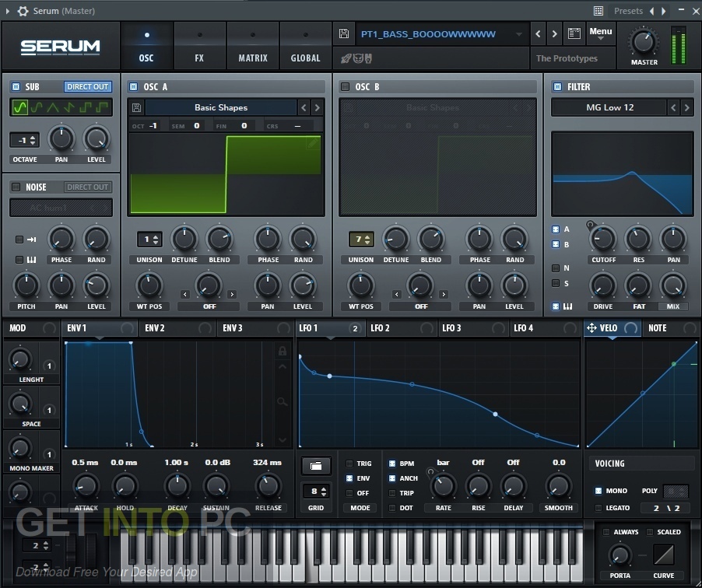
Task: Toggle the LFO BPM checkbox
Action: pos(391,464)
